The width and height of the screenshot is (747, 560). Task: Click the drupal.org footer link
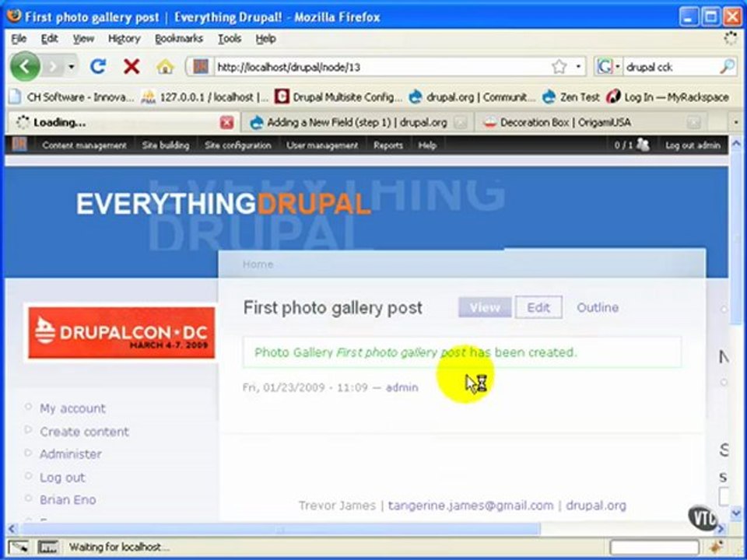tap(595, 506)
